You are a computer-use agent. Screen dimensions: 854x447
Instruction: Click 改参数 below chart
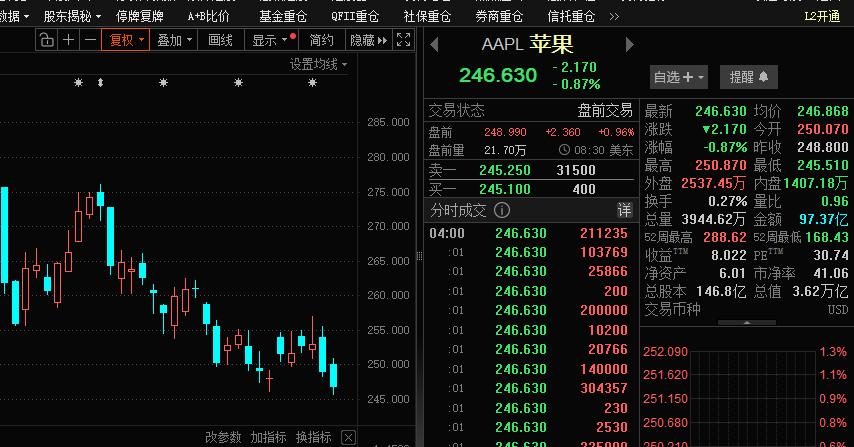[223, 437]
